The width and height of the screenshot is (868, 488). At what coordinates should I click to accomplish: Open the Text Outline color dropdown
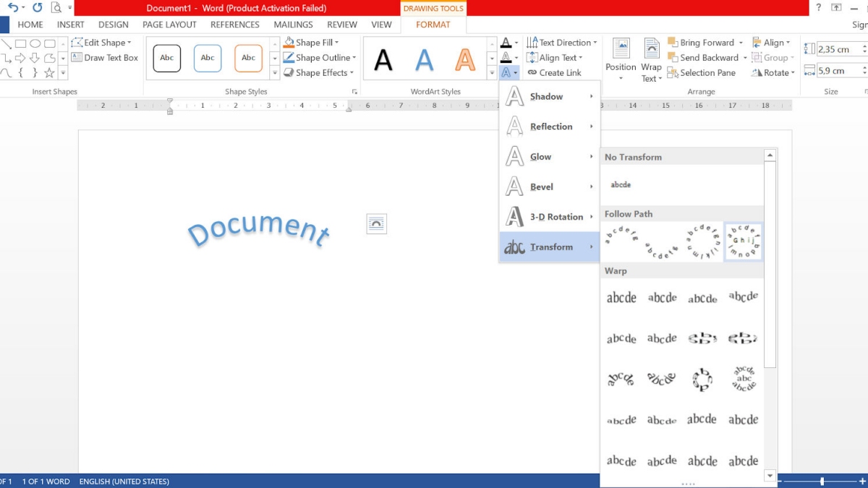coord(516,58)
